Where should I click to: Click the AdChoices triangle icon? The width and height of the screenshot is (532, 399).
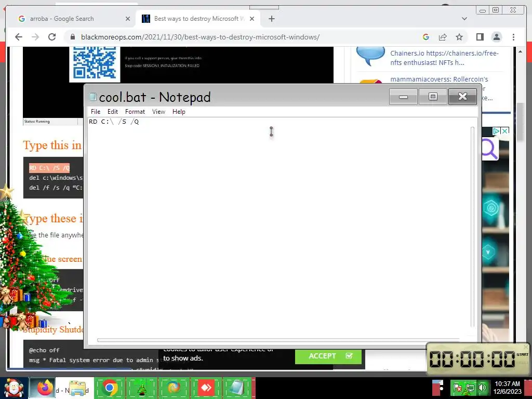point(496,131)
